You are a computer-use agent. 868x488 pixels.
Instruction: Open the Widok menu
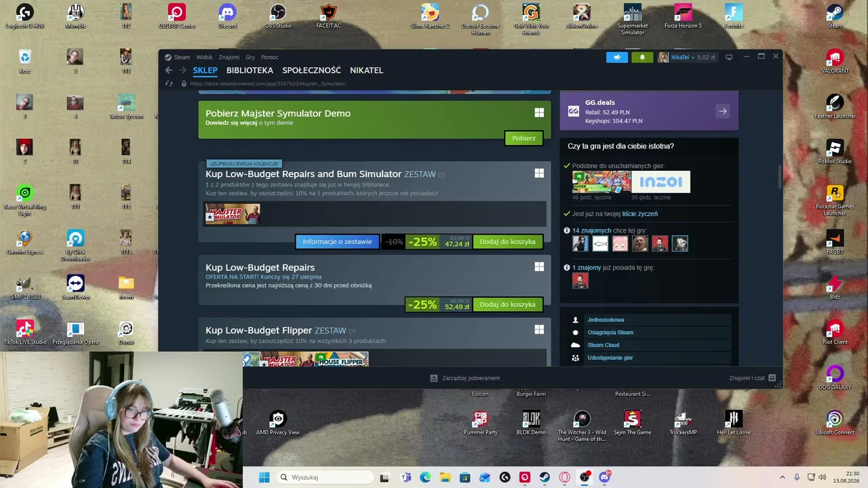204,57
